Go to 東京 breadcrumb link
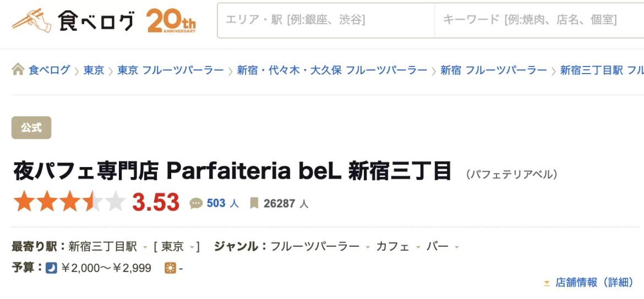Viewport: 644px width, 299px height. [x=94, y=70]
